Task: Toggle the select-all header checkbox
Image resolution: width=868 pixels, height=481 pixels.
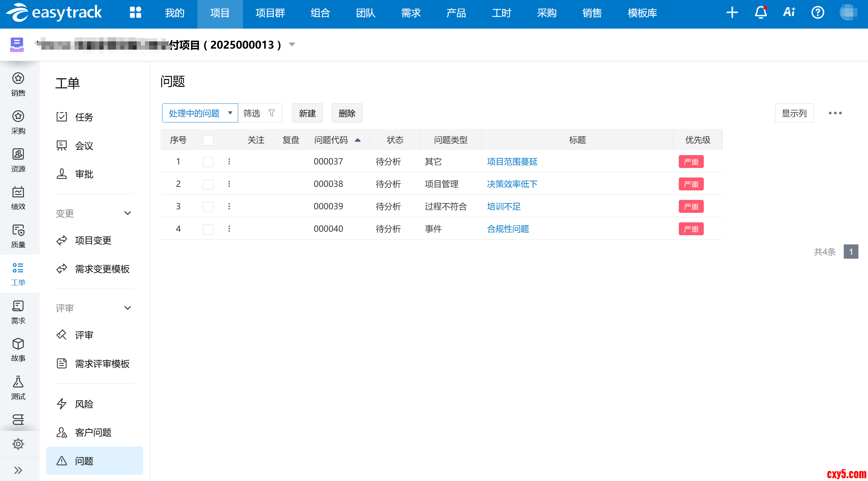Action: [208, 140]
